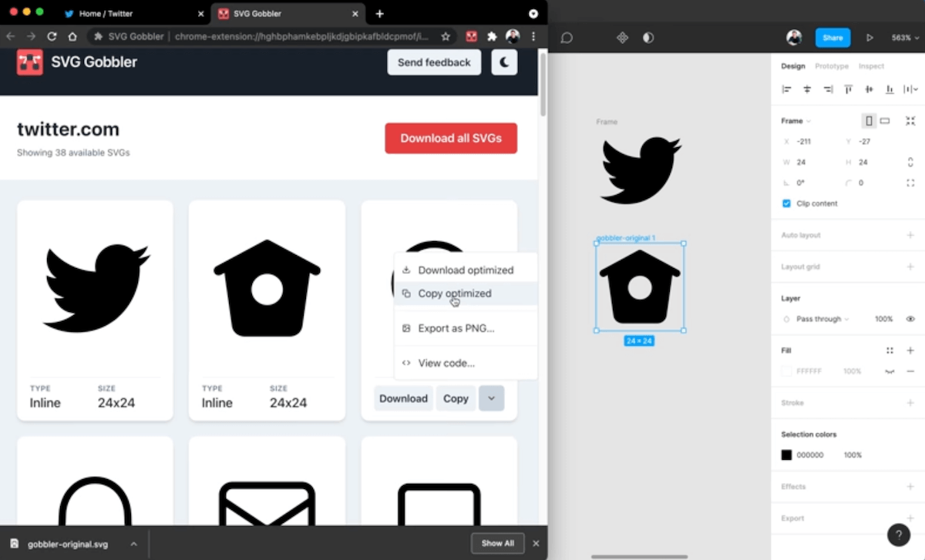925x560 pixels.
Task: Open Frame type dropdown in Figma
Action: [796, 121]
